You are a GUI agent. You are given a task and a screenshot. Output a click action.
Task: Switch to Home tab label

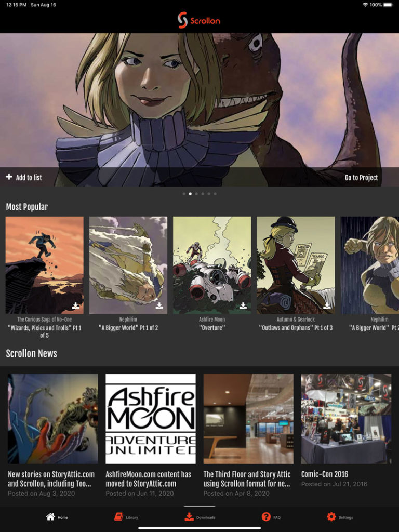coord(63,517)
